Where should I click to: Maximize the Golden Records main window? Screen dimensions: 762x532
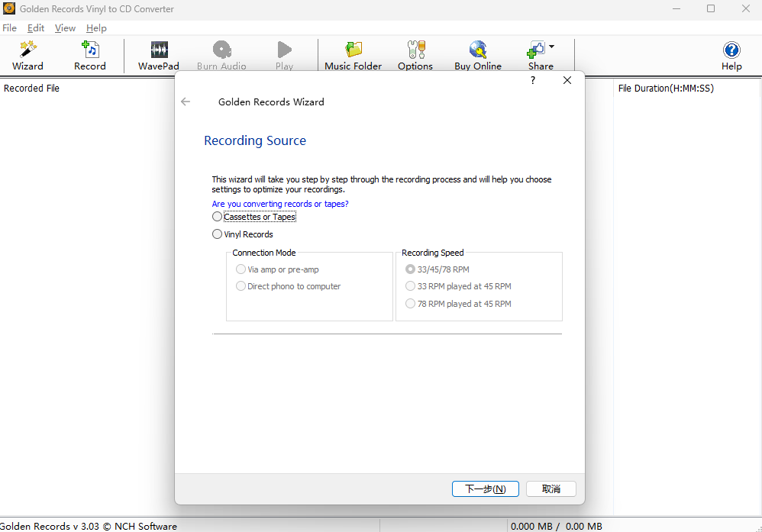[x=711, y=8]
